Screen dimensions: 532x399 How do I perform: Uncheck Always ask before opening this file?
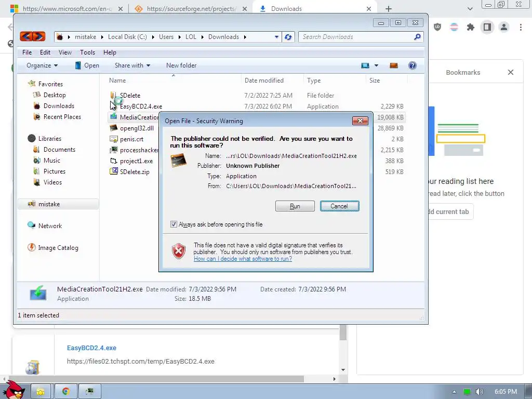[174, 224]
